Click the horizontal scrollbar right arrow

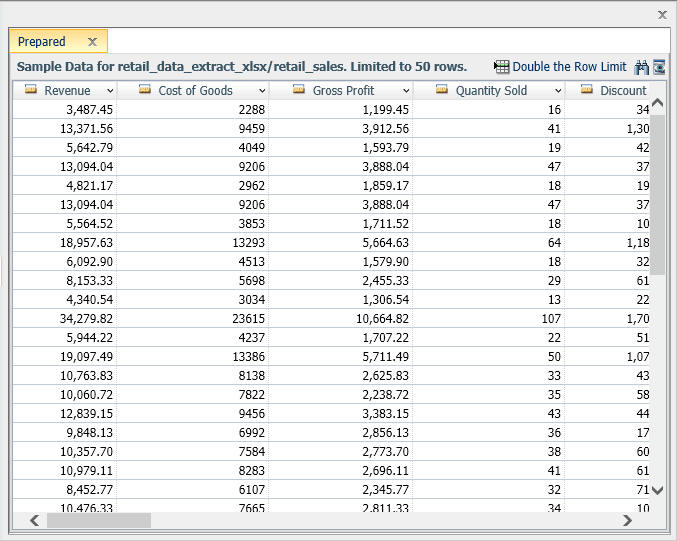[627, 520]
